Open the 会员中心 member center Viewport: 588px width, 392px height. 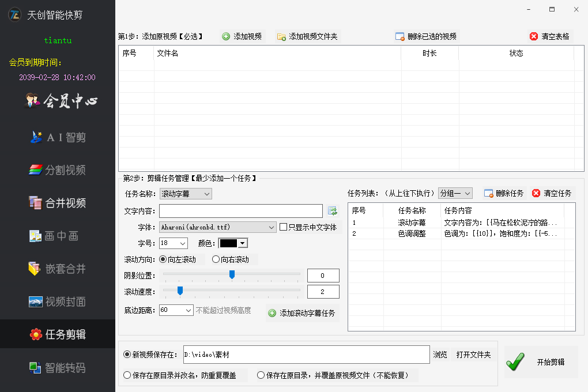[61, 100]
